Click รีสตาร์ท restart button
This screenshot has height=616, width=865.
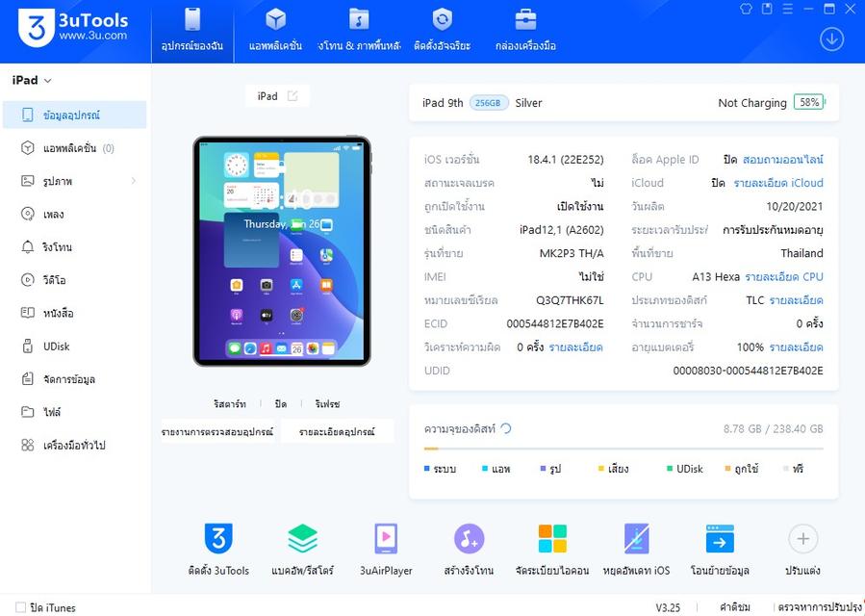230,404
